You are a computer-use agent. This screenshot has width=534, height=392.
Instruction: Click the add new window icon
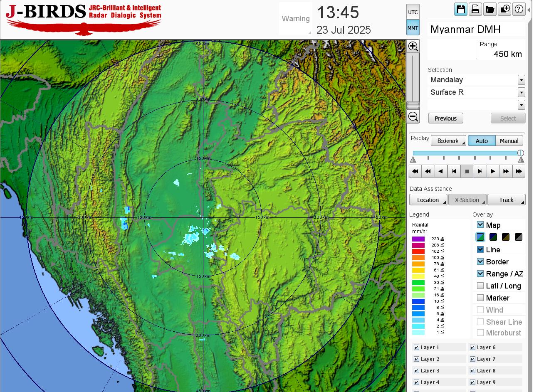point(504,9)
